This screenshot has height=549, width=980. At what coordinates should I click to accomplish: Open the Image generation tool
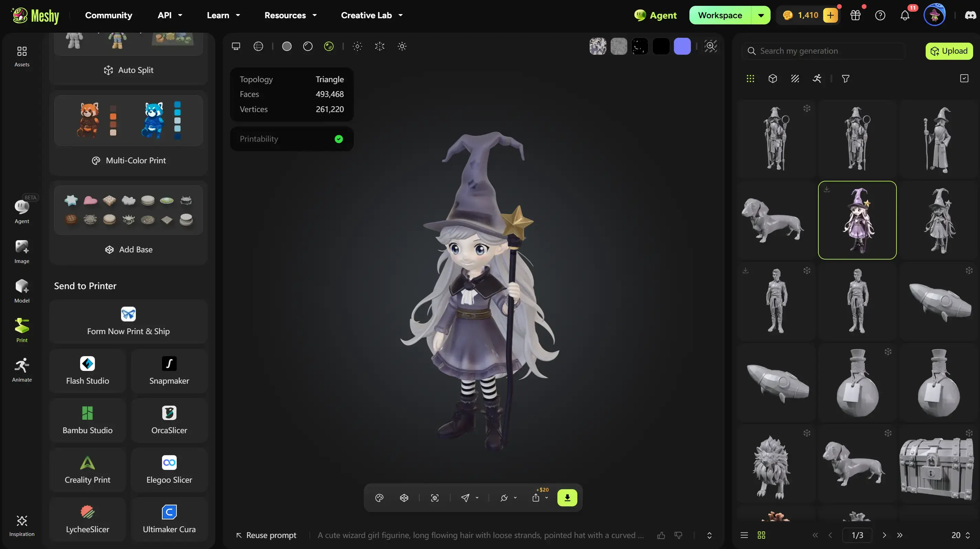point(22,251)
